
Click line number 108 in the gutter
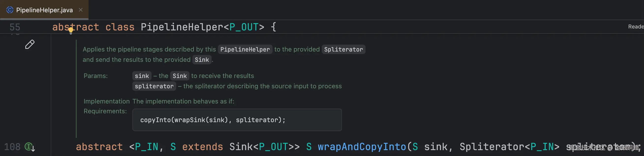(12, 147)
